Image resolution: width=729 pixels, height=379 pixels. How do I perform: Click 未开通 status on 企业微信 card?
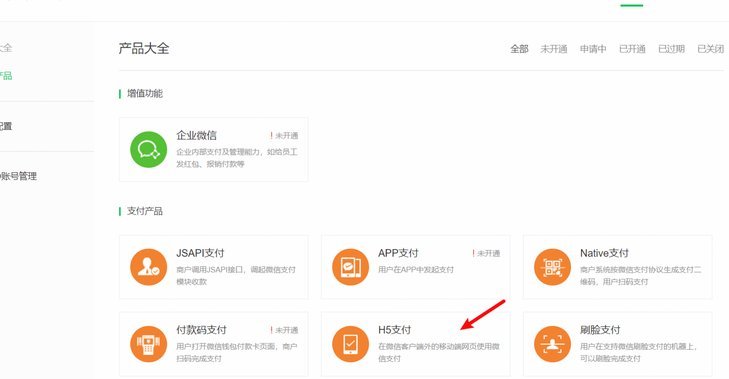(284, 135)
